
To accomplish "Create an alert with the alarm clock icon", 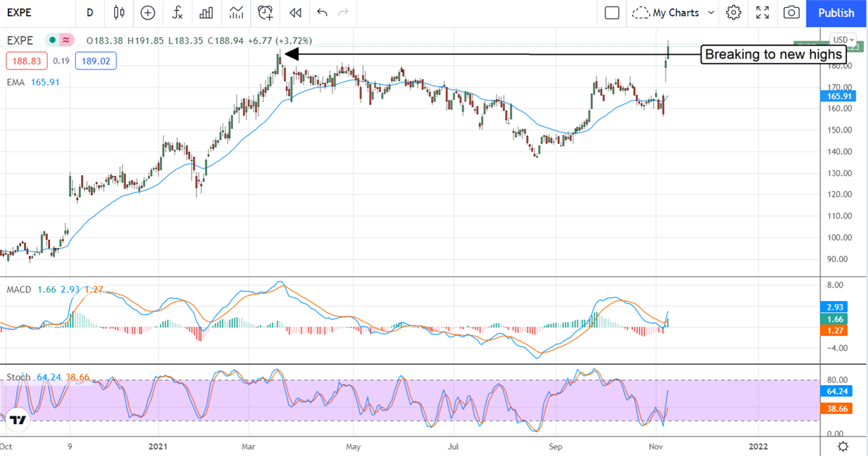I will click(x=265, y=12).
